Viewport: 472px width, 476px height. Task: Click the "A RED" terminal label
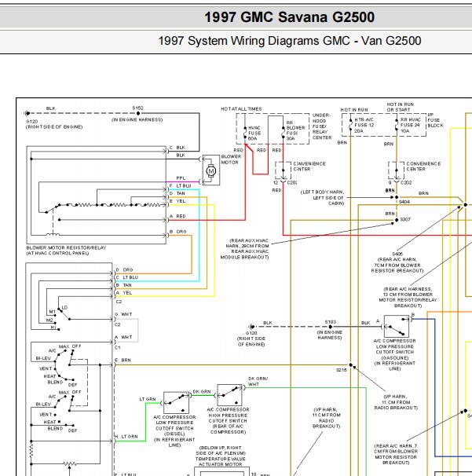[x=177, y=216]
